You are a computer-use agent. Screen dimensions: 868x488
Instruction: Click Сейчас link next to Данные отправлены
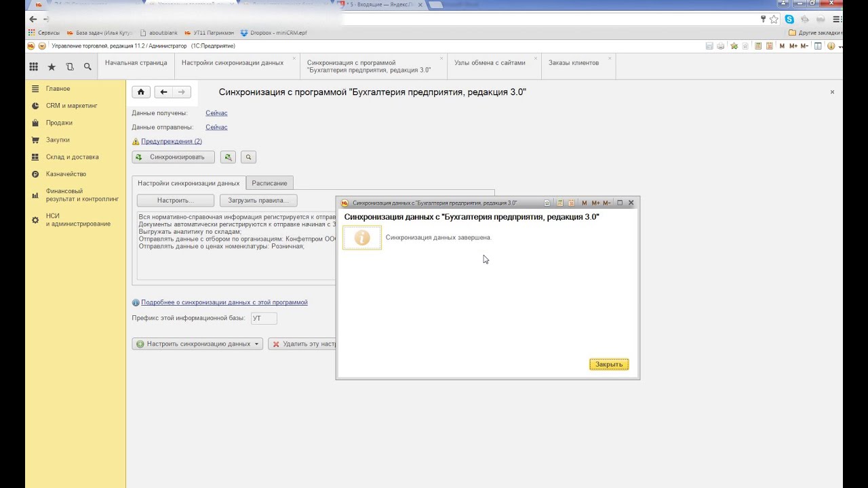tap(216, 127)
